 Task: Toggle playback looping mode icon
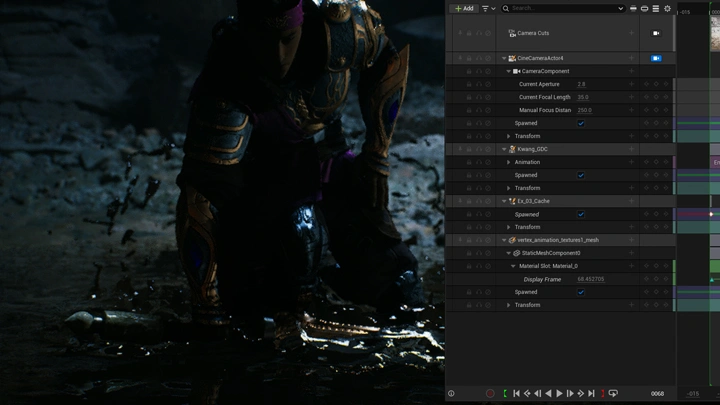(x=613, y=394)
